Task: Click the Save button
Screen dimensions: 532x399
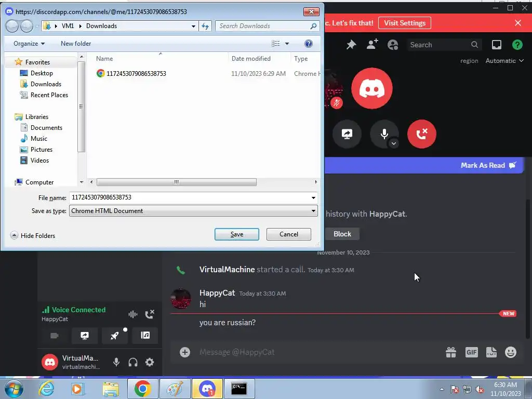Action: (236, 234)
